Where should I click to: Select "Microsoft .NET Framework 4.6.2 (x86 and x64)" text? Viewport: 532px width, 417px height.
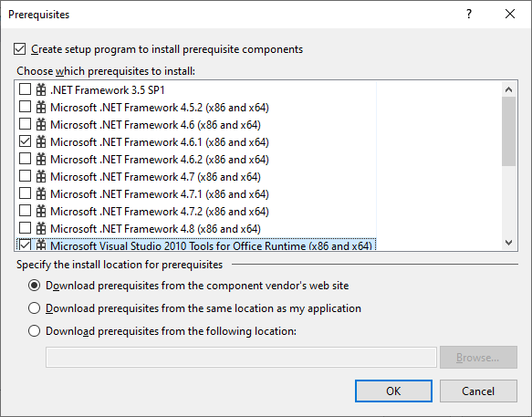click(x=160, y=159)
